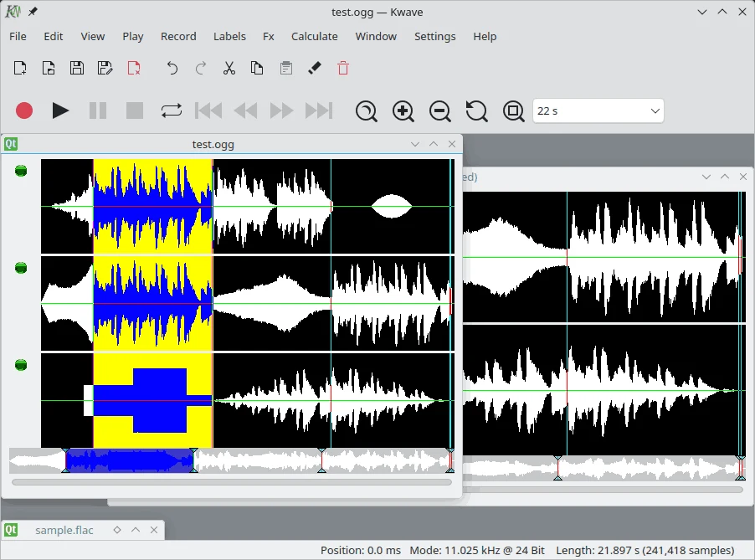Open the Fx menu
The image size is (755, 560).
tap(269, 36)
